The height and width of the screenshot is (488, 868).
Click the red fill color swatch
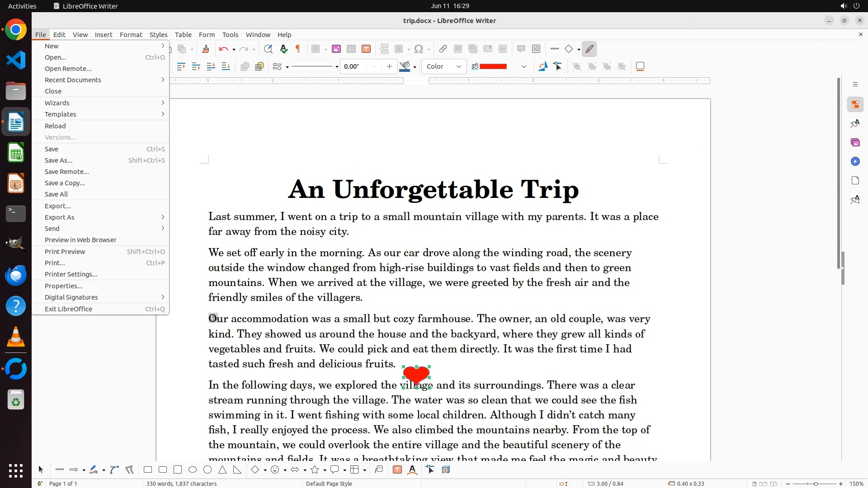click(x=493, y=66)
